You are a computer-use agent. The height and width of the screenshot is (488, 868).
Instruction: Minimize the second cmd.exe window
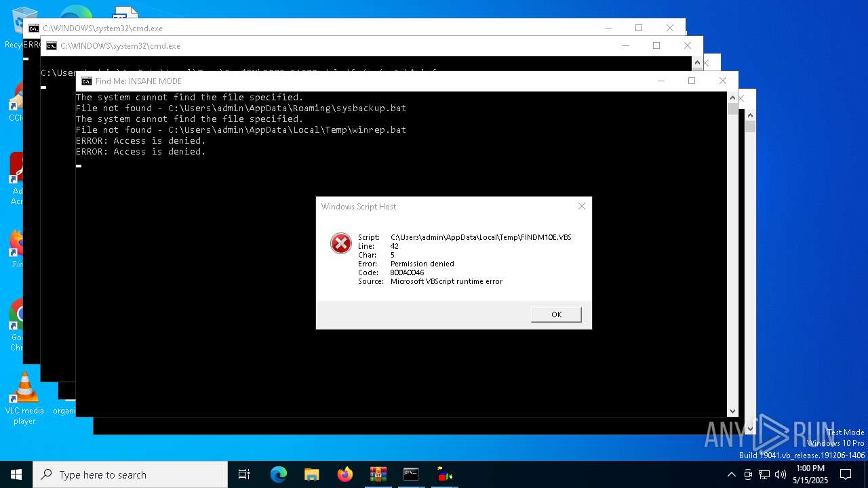point(625,45)
